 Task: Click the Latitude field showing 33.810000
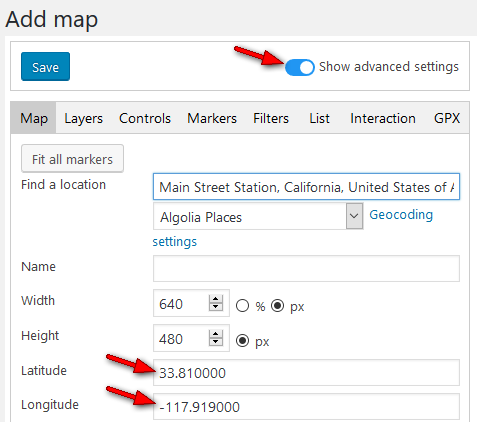(x=306, y=373)
